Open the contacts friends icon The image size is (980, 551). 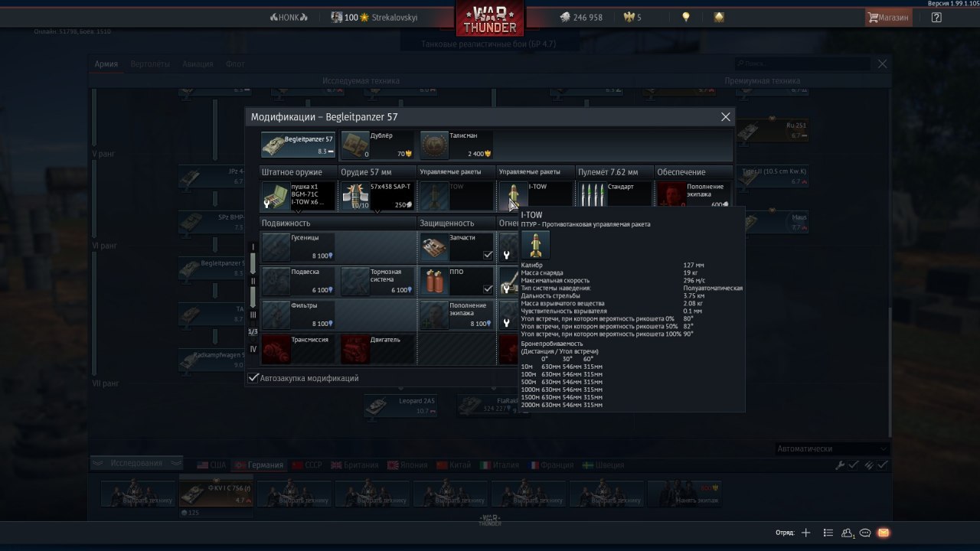848,533
